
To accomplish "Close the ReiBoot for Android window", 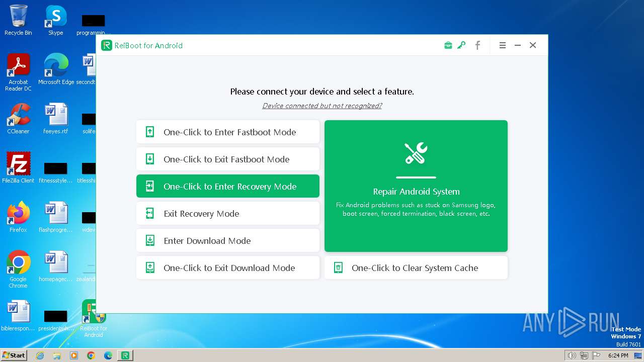I will [533, 45].
